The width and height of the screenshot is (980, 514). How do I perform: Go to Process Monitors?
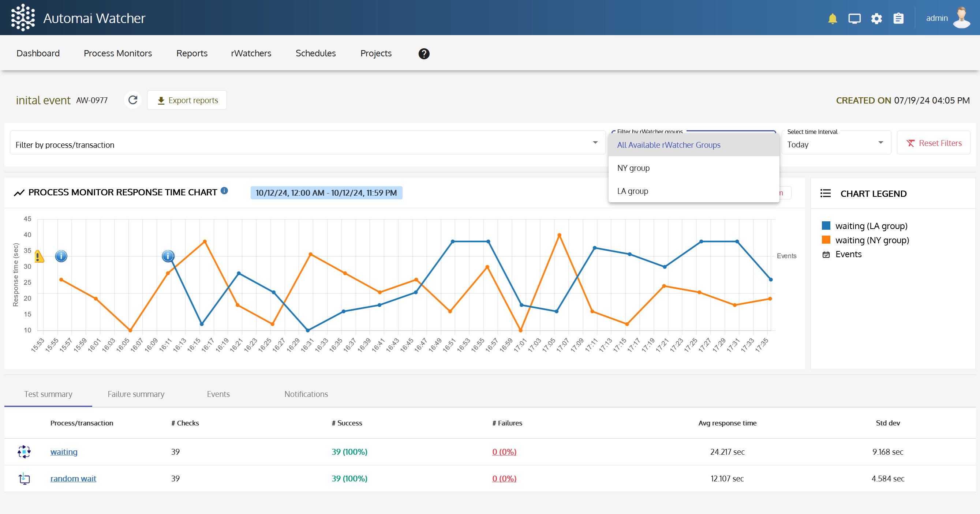pyautogui.click(x=118, y=53)
